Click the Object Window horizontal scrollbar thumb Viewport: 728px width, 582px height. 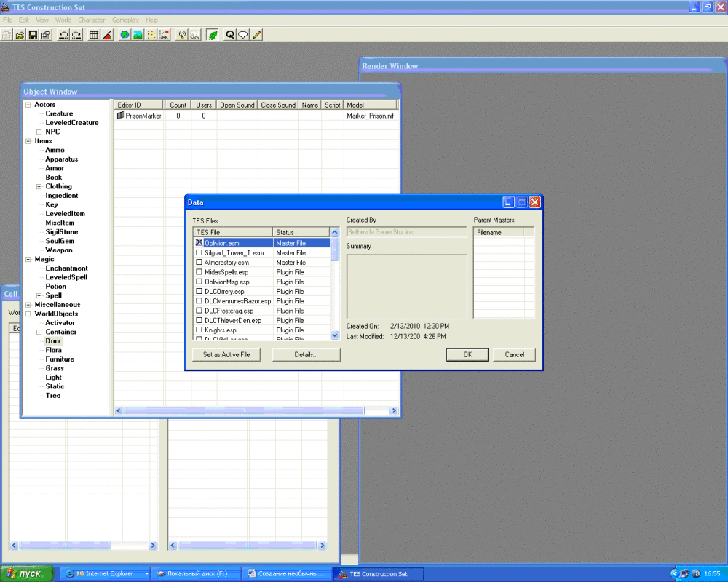pyautogui.click(x=244, y=411)
